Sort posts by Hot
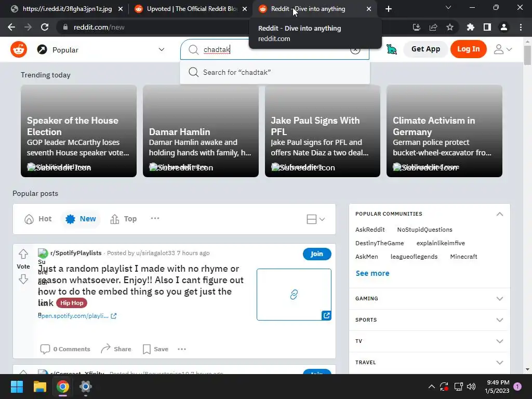 coord(38,219)
